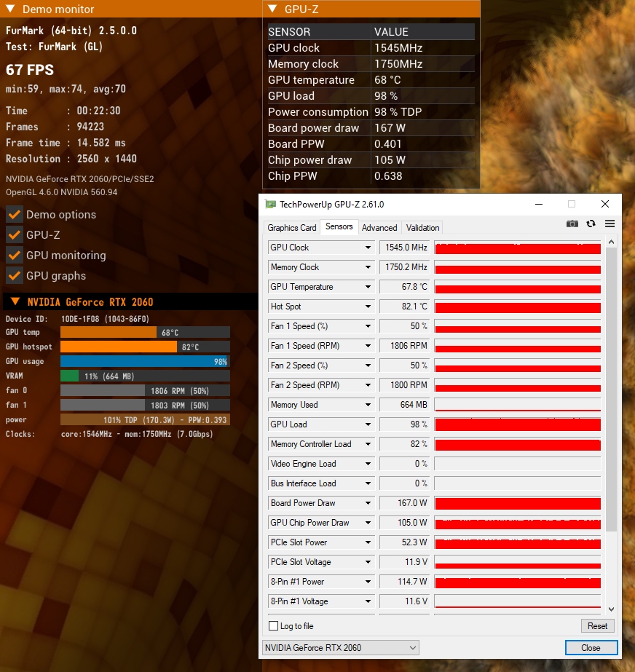Click the Board PPW row in overlay table
Viewport: 635px width, 672px height.
pyautogui.click(x=371, y=144)
